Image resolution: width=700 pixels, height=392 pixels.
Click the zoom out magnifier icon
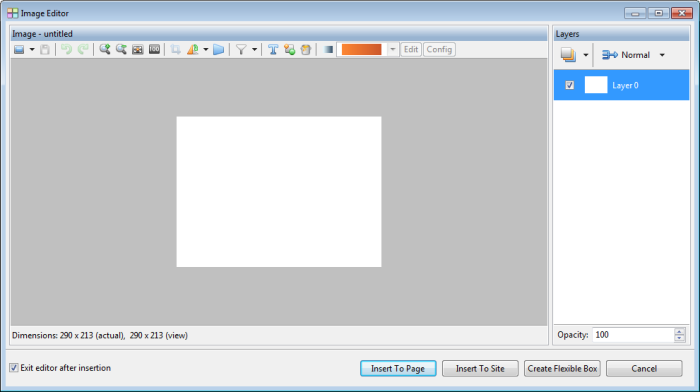(x=121, y=50)
